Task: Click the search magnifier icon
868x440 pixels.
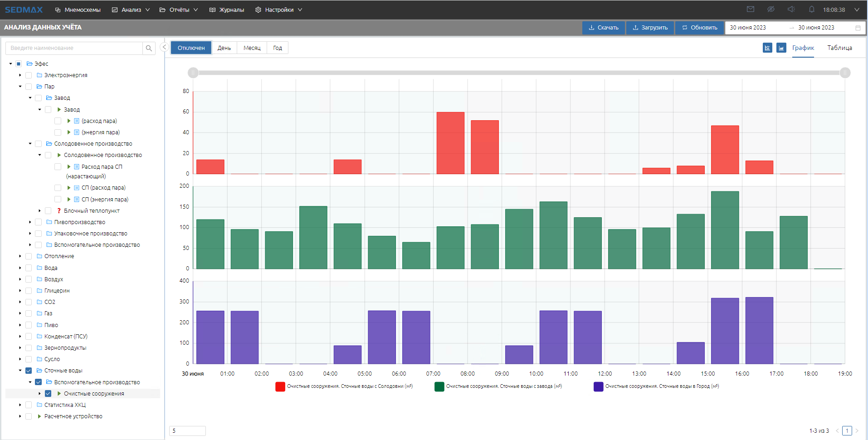Action: coord(149,48)
